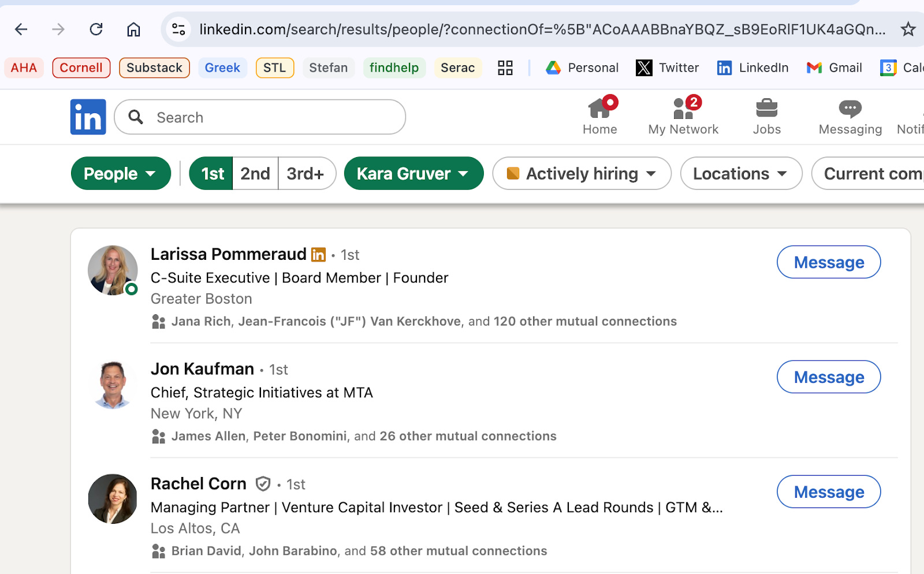Click "Chief, Strategic Initiatives at MTA" text
Screen dimensions: 924x574
click(262, 393)
